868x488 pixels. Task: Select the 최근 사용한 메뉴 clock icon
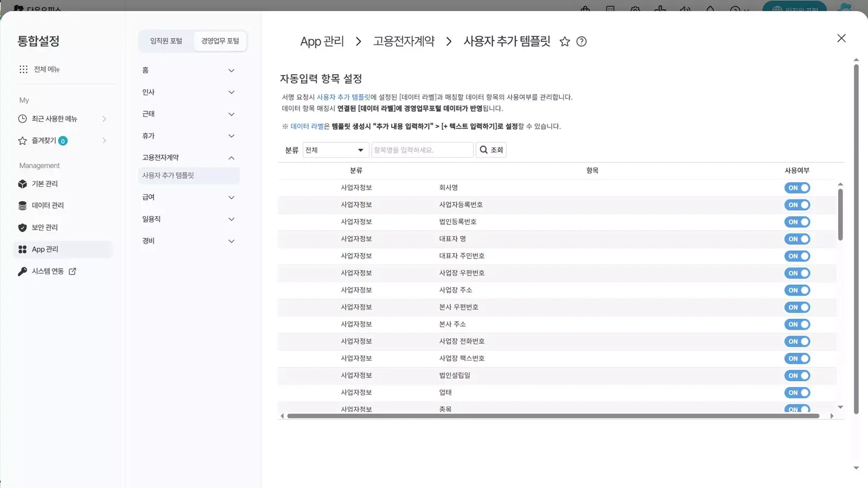[22, 119]
